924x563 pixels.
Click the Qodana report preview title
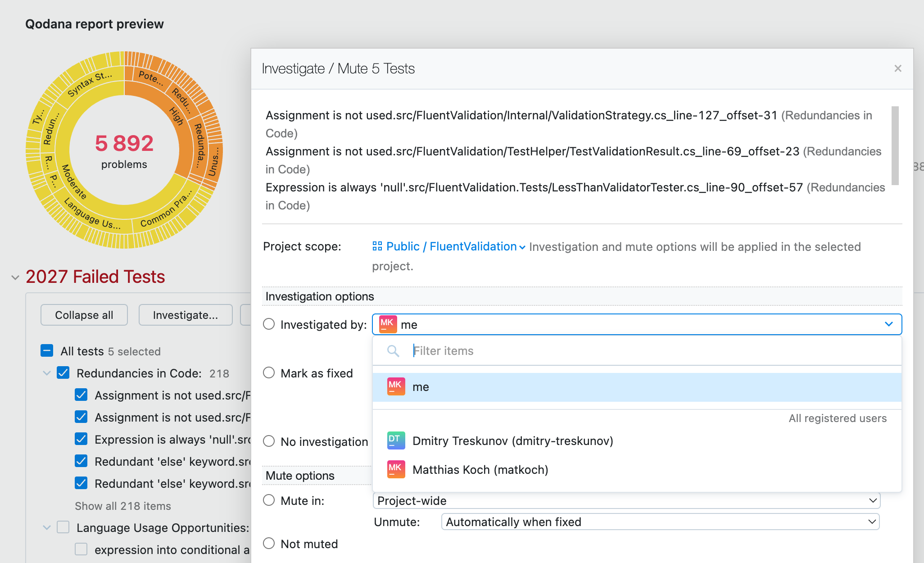click(95, 24)
